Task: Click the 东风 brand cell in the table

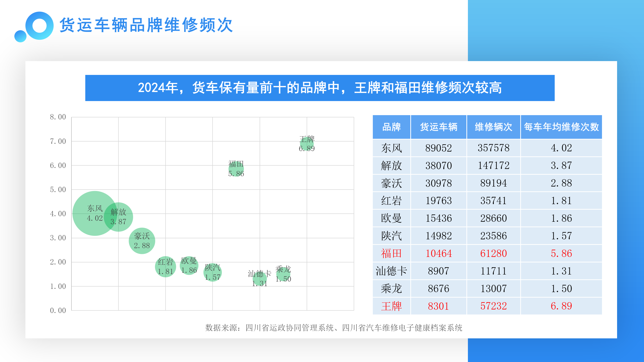Action: tap(391, 148)
